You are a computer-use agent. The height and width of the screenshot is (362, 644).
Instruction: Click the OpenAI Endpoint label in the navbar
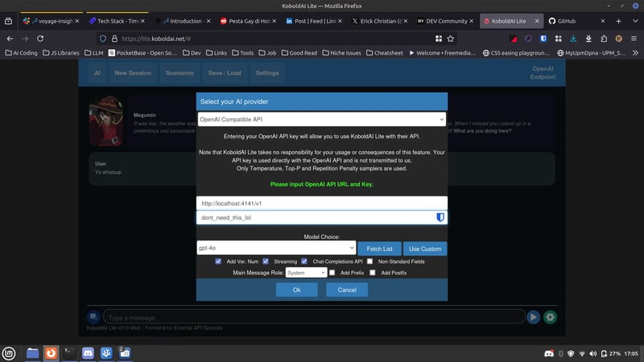(x=543, y=72)
